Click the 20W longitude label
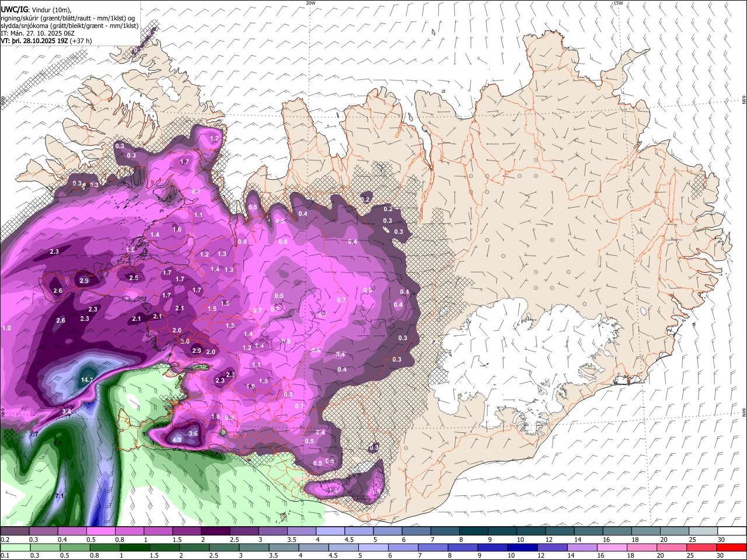The image size is (747, 560). pyautogui.click(x=310, y=3)
